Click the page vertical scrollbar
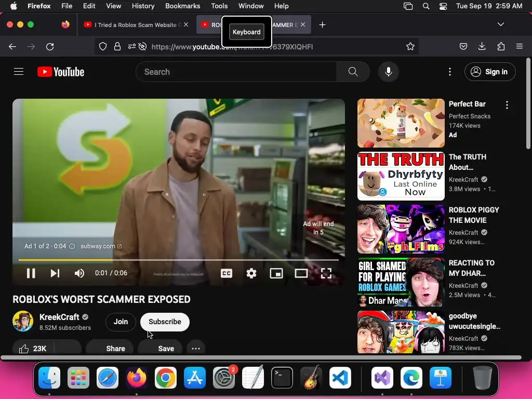Image resolution: width=532 pixels, height=399 pixels. 528,103
